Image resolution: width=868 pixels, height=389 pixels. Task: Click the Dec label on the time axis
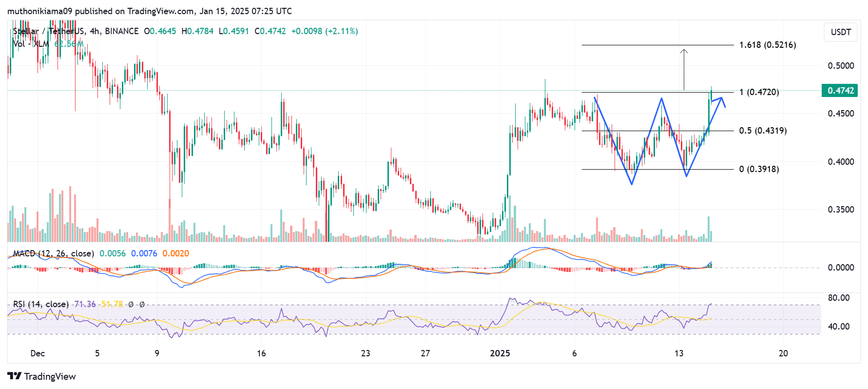(38, 353)
